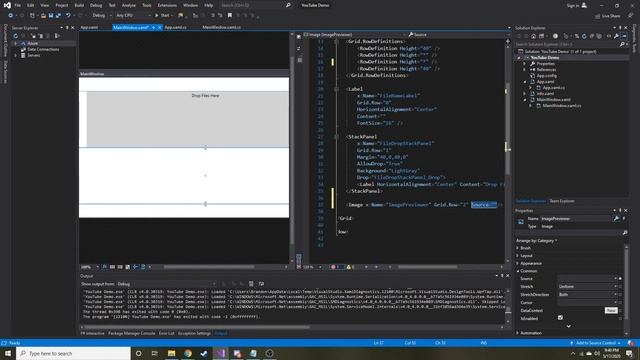Click the bookmark icon in the toolbar

[x=230, y=16]
